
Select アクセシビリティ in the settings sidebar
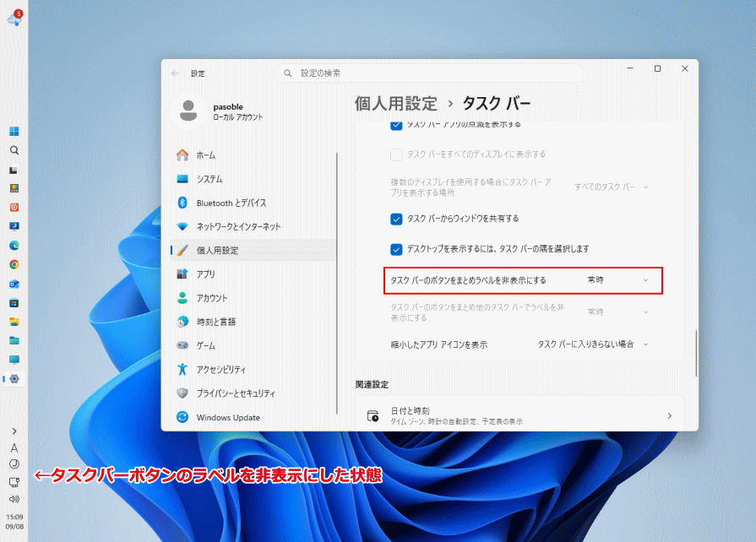(253, 370)
